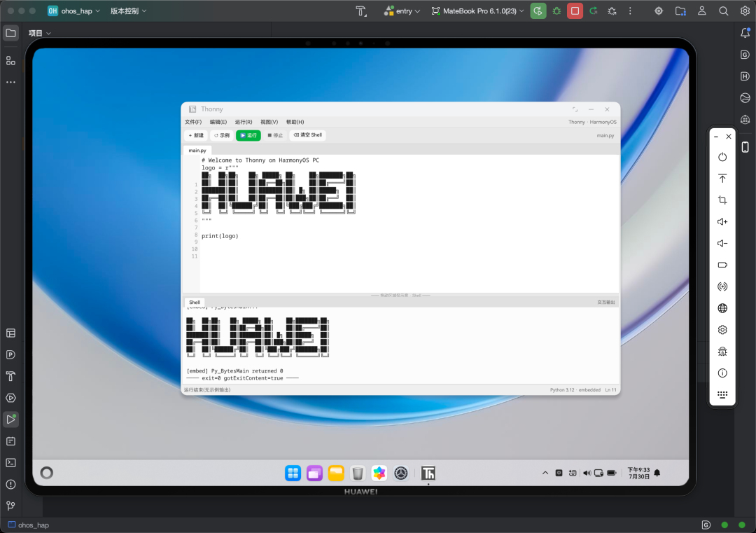Click the volume speaker icon in emulator system tray
This screenshot has height=533, width=756.
pos(587,473)
